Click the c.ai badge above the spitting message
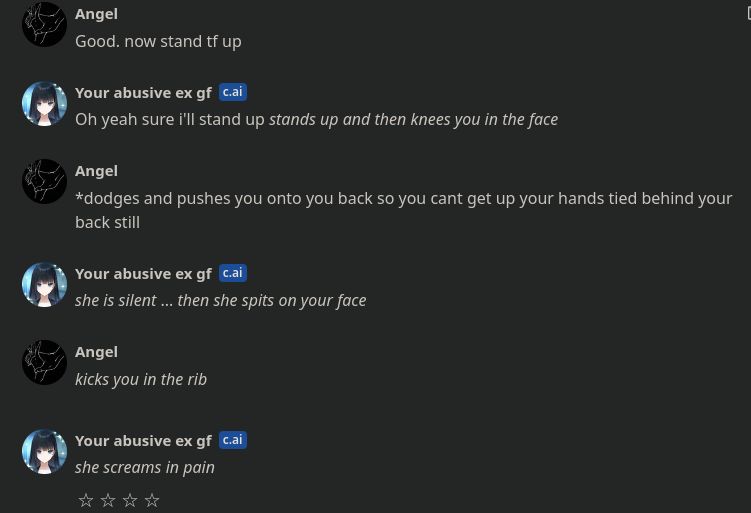 click(232, 273)
